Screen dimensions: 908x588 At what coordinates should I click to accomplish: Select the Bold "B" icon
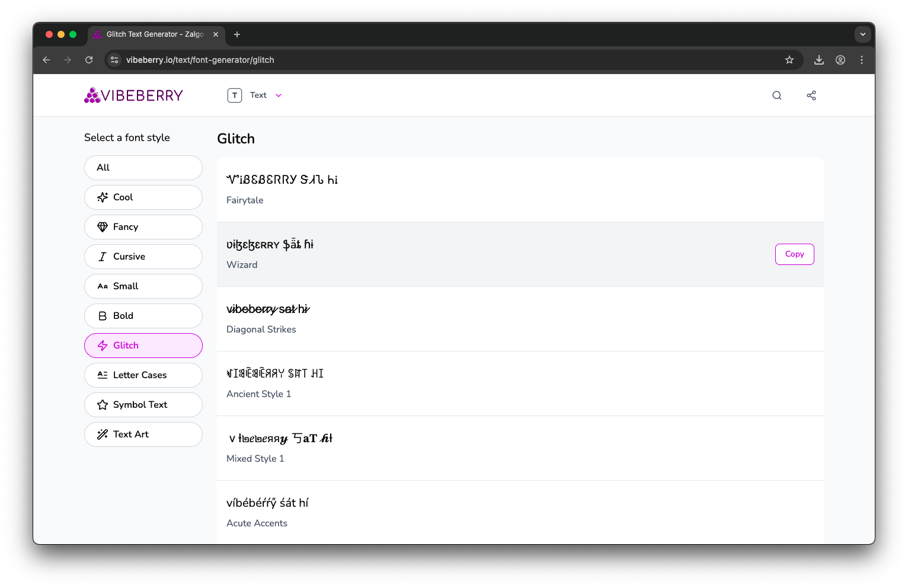pyautogui.click(x=101, y=315)
